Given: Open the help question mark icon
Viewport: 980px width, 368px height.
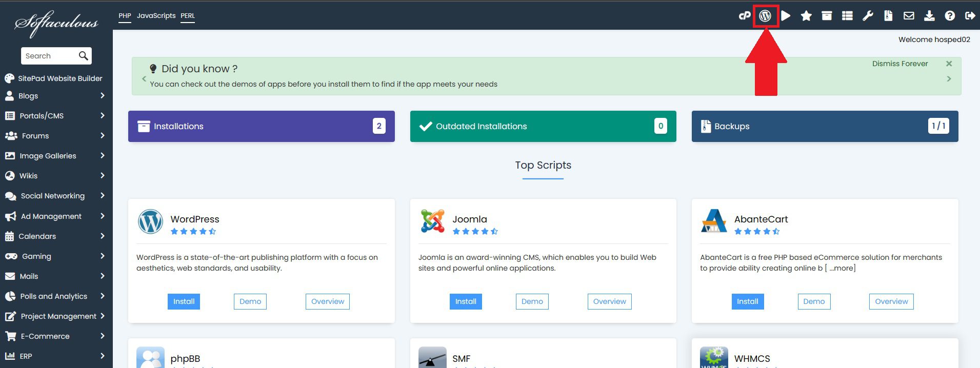Looking at the screenshot, I should pos(950,16).
